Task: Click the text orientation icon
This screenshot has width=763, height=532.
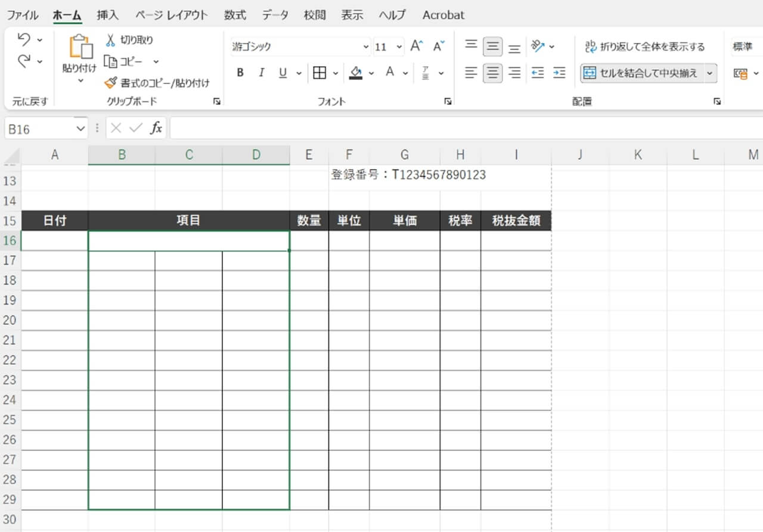Action: (x=538, y=46)
